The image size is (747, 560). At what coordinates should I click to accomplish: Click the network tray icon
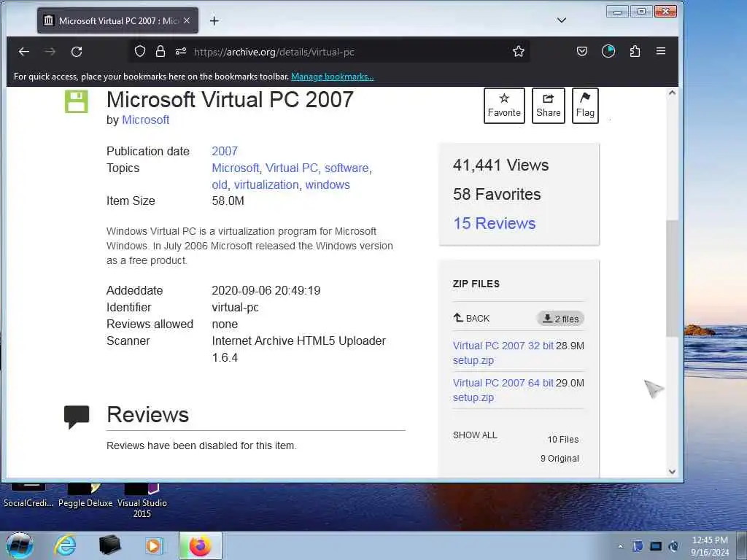coord(656,546)
